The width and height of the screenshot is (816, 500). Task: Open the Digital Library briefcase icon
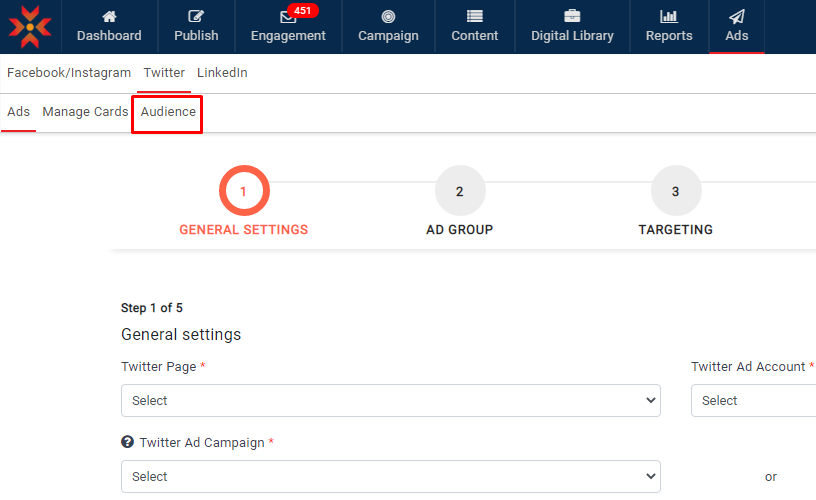pyautogui.click(x=572, y=17)
